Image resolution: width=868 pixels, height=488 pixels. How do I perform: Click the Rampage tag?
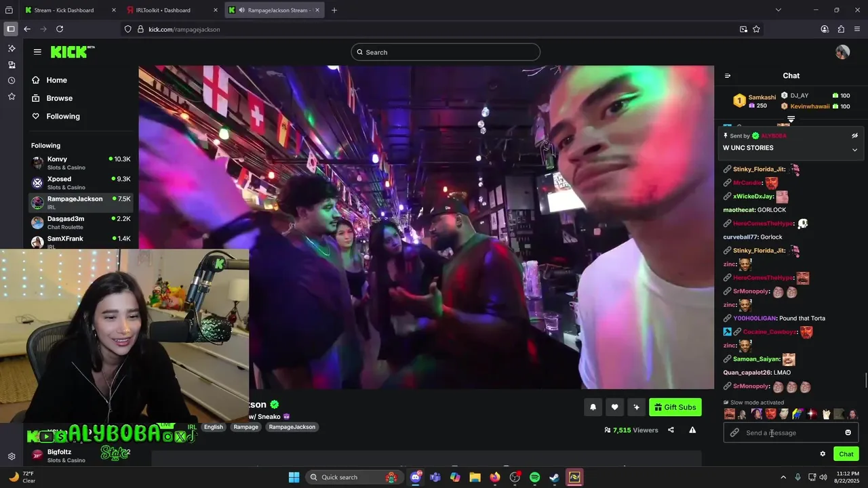[245, 427]
